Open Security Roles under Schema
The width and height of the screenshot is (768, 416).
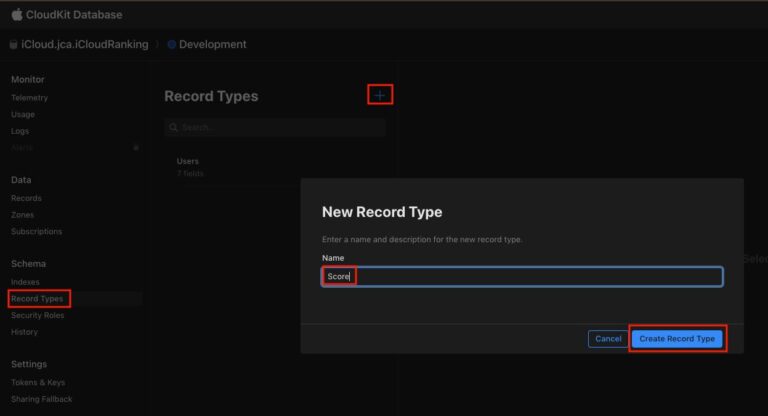pos(38,316)
